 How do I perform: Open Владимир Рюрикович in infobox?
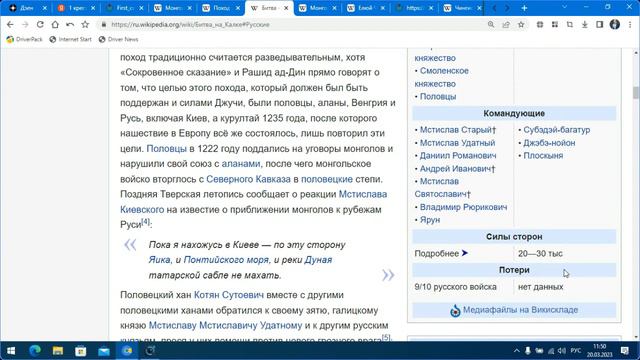pyautogui.click(x=464, y=207)
